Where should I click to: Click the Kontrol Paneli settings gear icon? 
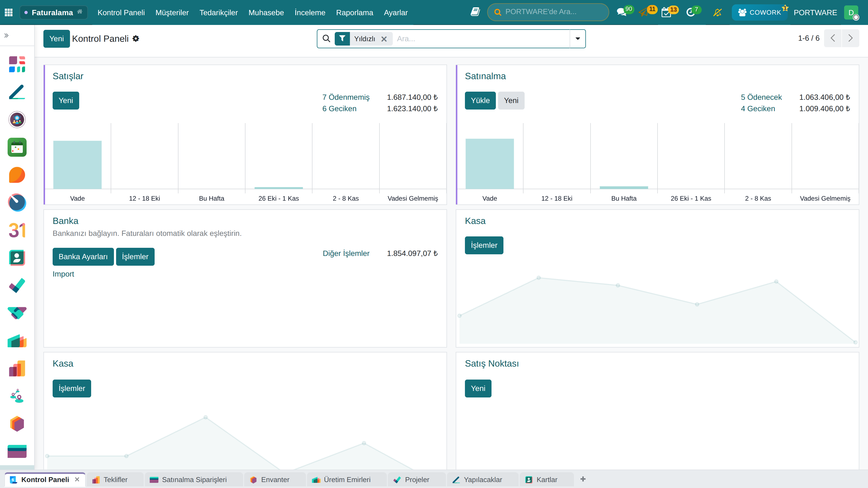[x=135, y=38]
